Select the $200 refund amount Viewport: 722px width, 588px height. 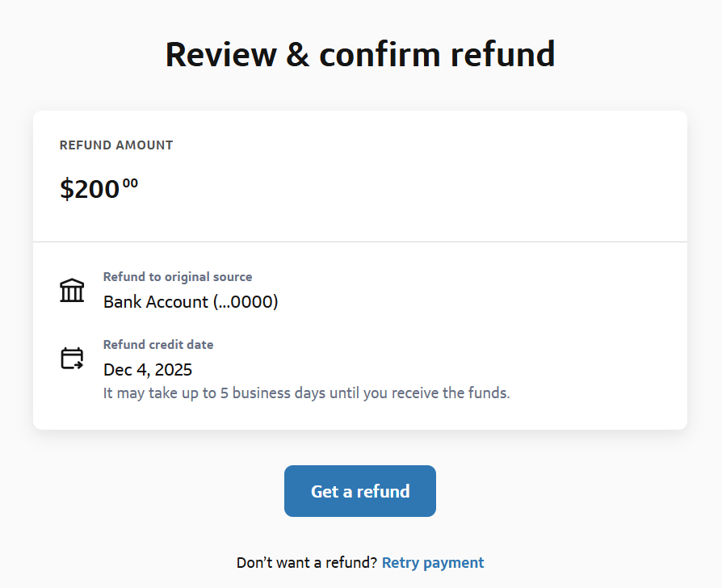90,189
